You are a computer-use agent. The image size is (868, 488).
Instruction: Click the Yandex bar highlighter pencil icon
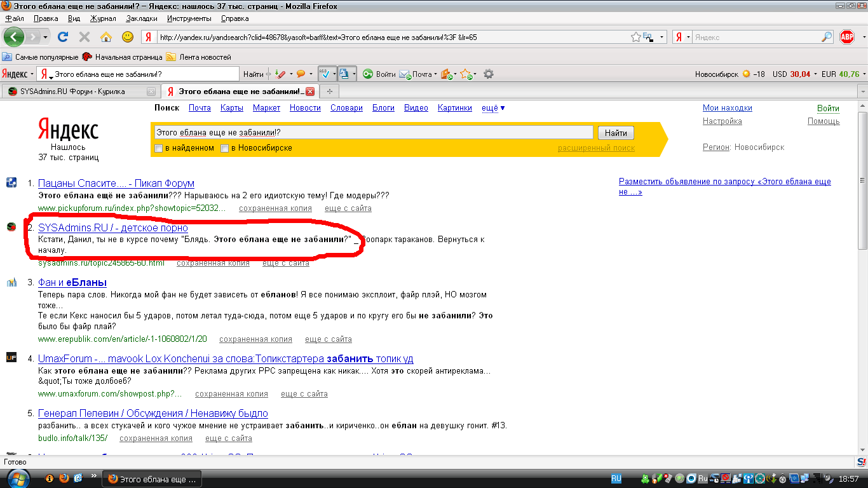(x=280, y=74)
